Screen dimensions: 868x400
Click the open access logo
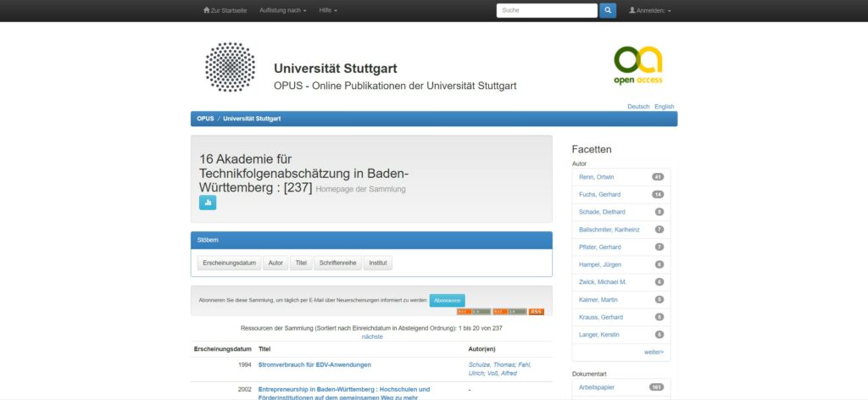(637, 64)
